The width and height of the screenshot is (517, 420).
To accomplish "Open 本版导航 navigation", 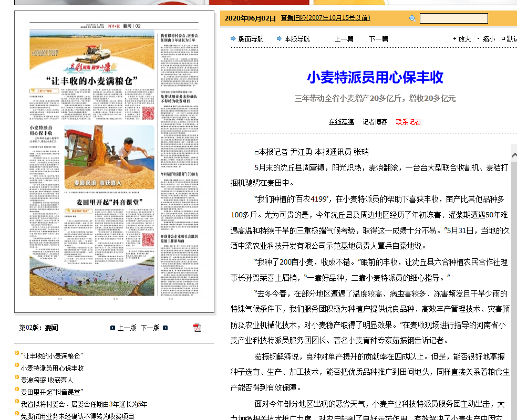I will (297, 39).
